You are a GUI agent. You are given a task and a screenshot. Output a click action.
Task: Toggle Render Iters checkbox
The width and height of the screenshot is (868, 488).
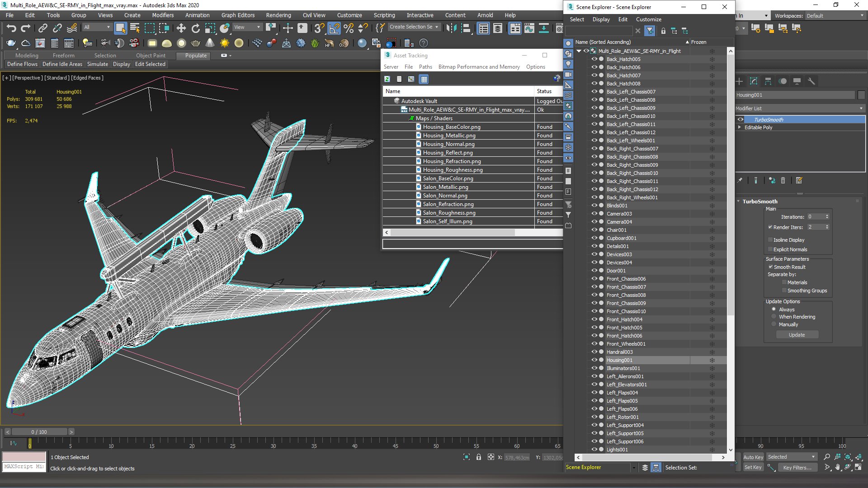coord(770,227)
